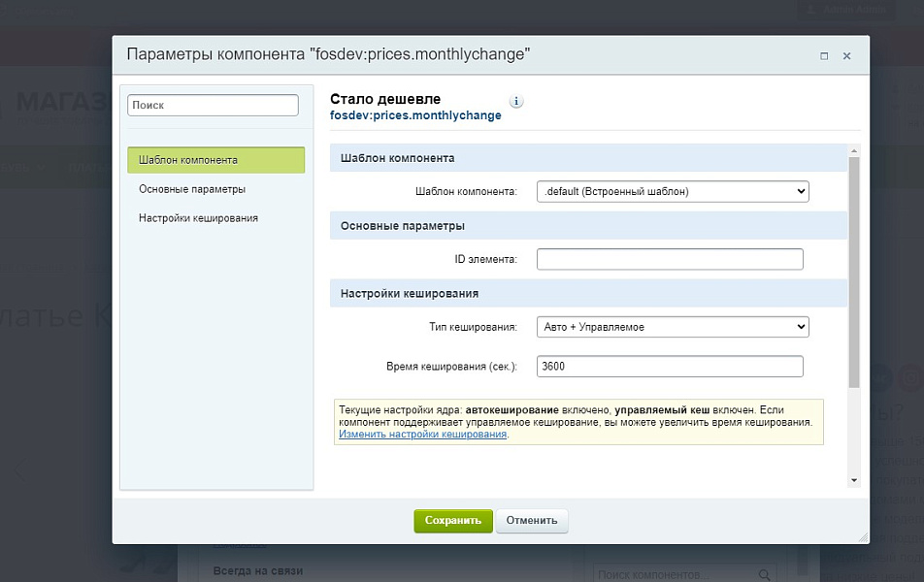Image resolution: width=924 pixels, height=582 pixels.
Task: Open the Шаблон компонента dropdown
Action: (673, 191)
